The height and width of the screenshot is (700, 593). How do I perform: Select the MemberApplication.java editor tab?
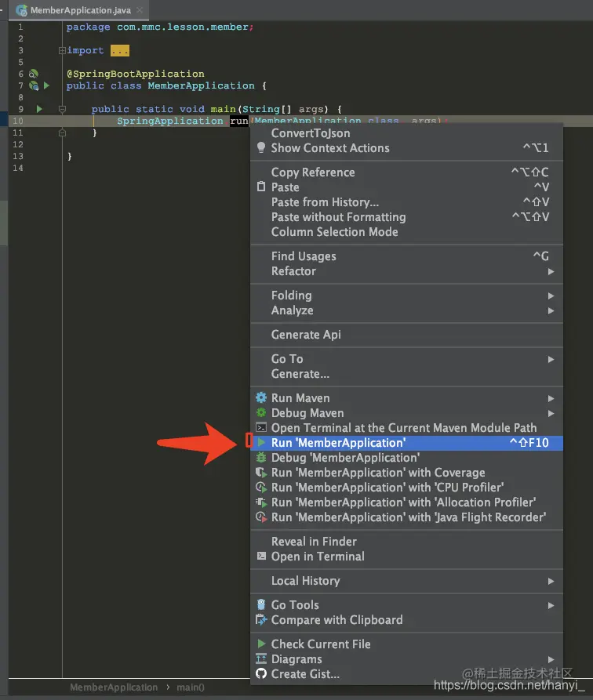pyautogui.click(x=81, y=10)
